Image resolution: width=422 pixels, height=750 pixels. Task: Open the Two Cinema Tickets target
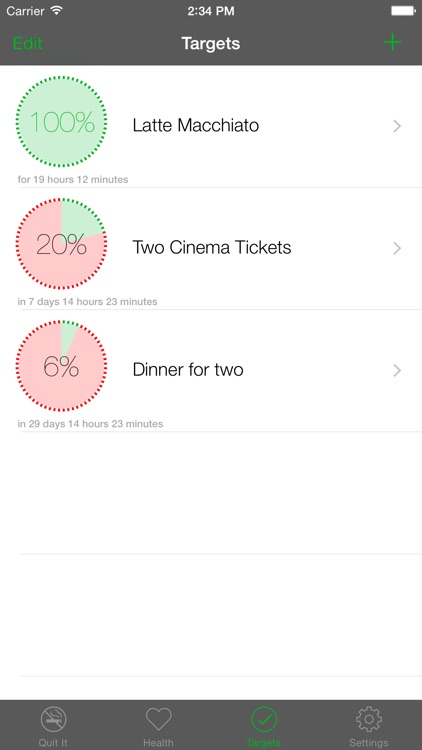[x=211, y=247]
